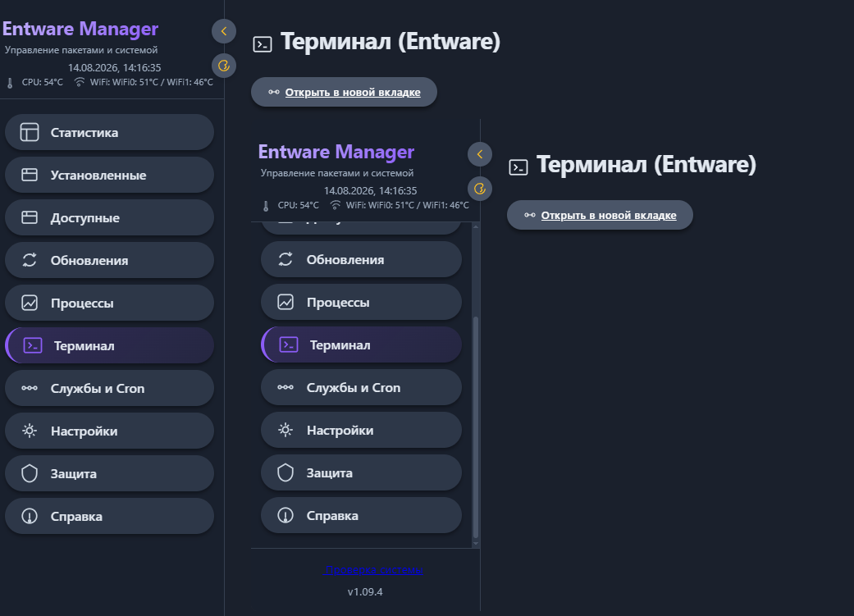Collapse the nested inner sidebar chevron
This screenshot has height=616, width=854.
tap(480, 154)
